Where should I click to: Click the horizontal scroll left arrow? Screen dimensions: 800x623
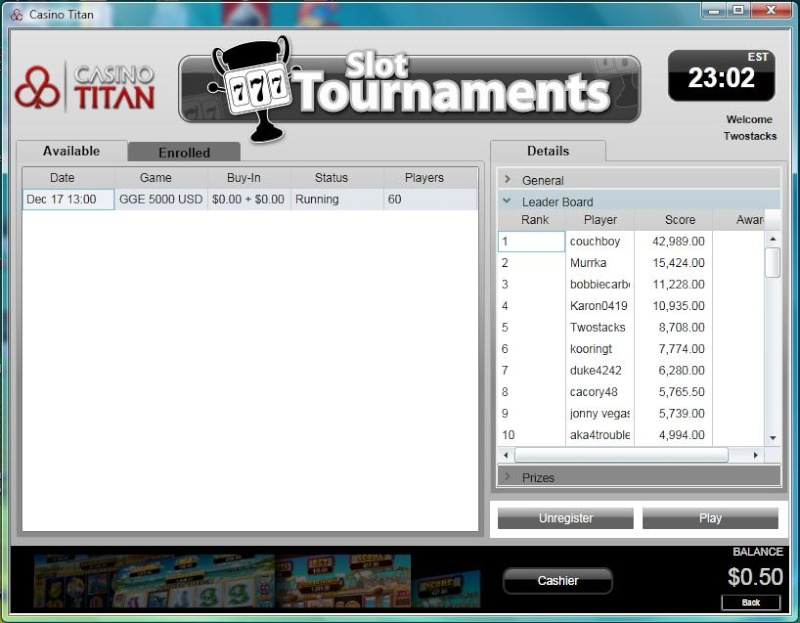pos(506,455)
